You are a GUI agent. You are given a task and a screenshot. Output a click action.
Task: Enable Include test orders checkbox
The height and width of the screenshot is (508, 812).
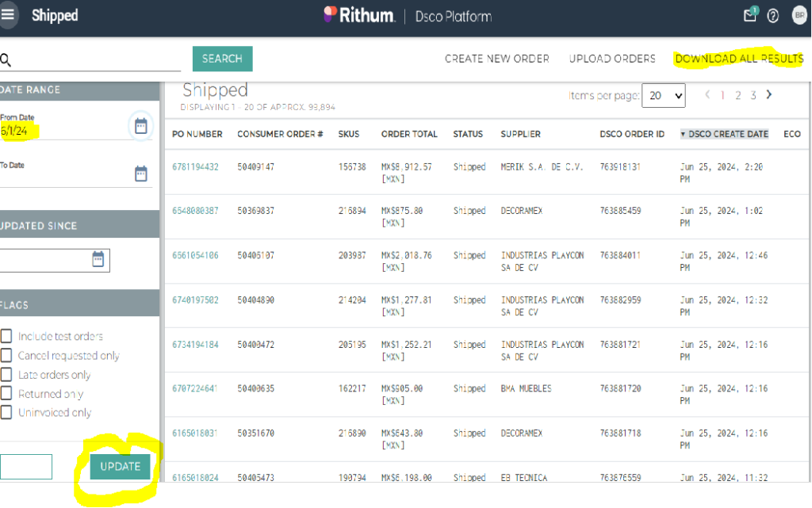[6, 336]
